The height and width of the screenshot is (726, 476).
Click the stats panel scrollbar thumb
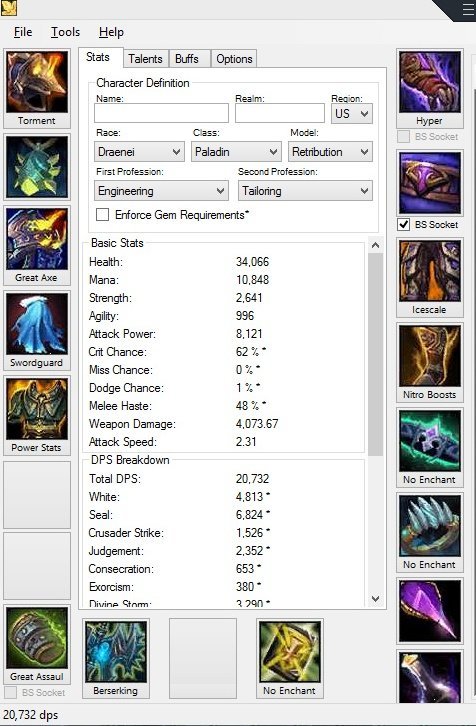point(376,354)
